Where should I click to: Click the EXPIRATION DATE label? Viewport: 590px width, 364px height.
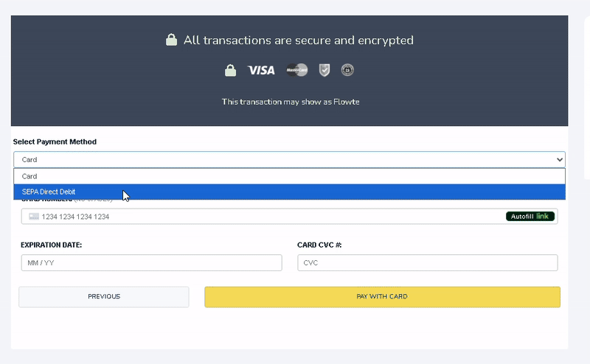(52, 245)
